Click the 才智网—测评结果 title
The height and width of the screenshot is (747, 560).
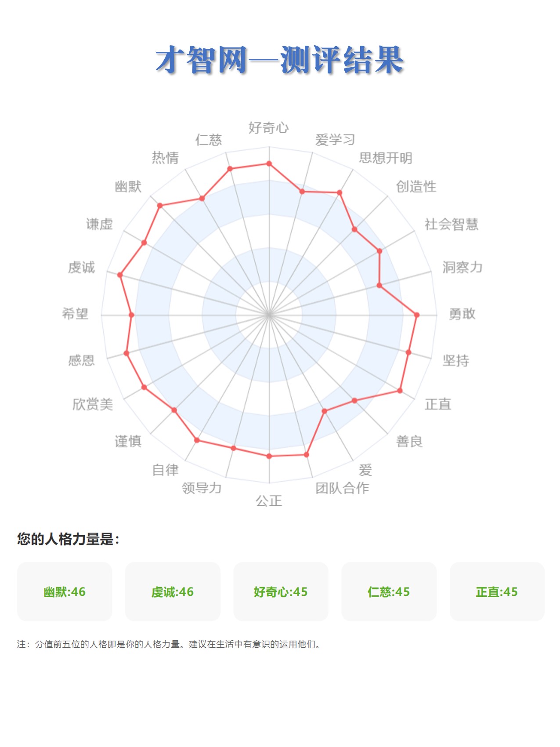tap(280, 60)
